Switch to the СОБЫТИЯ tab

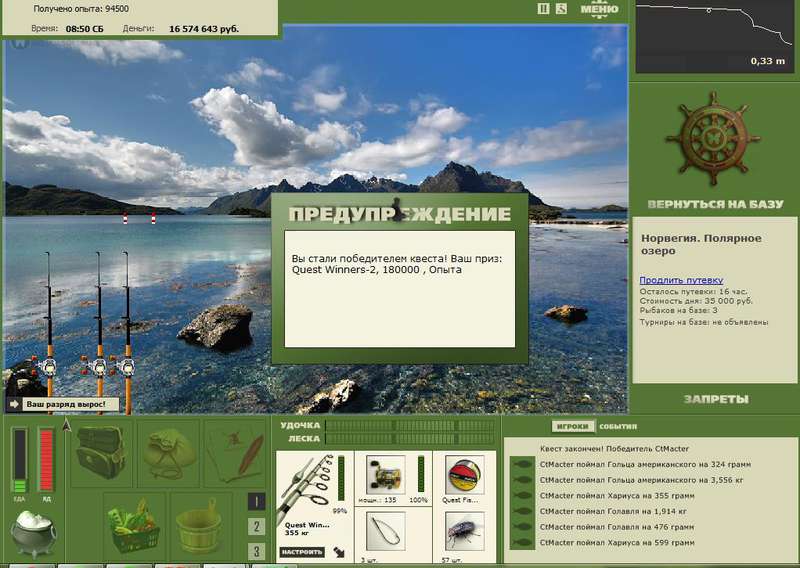coord(618,426)
